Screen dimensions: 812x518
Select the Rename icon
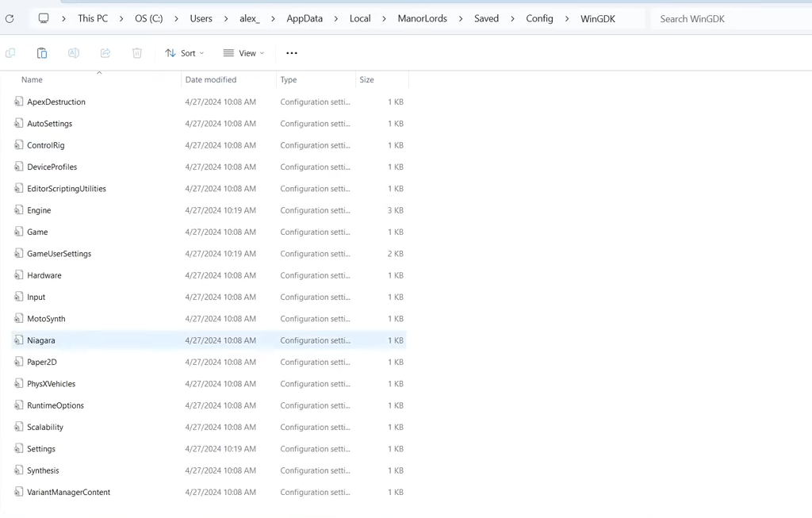click(73, 52)
